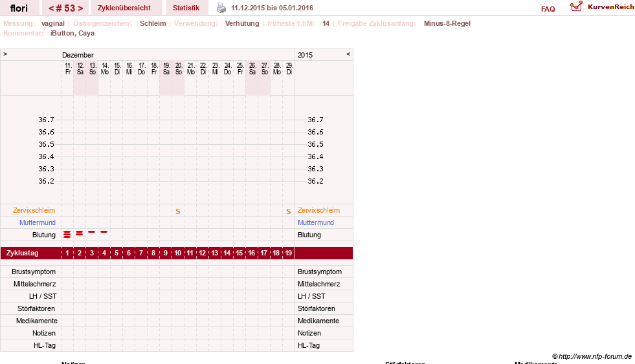The image size is (635, 364).
Task: Click the left Mittelschmerz row label
Action: [x=35, y=284]
